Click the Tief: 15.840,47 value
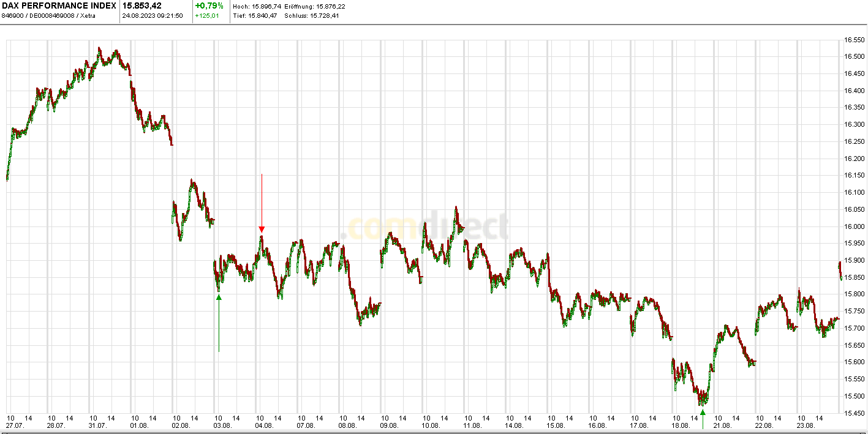This screenshot has width=868, height=434. click(x=255, y=15)
